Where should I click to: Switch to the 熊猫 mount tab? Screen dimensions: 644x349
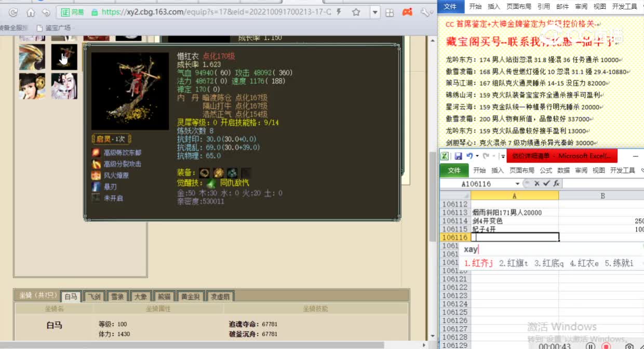pyautogui.click(x=164, y=297)
